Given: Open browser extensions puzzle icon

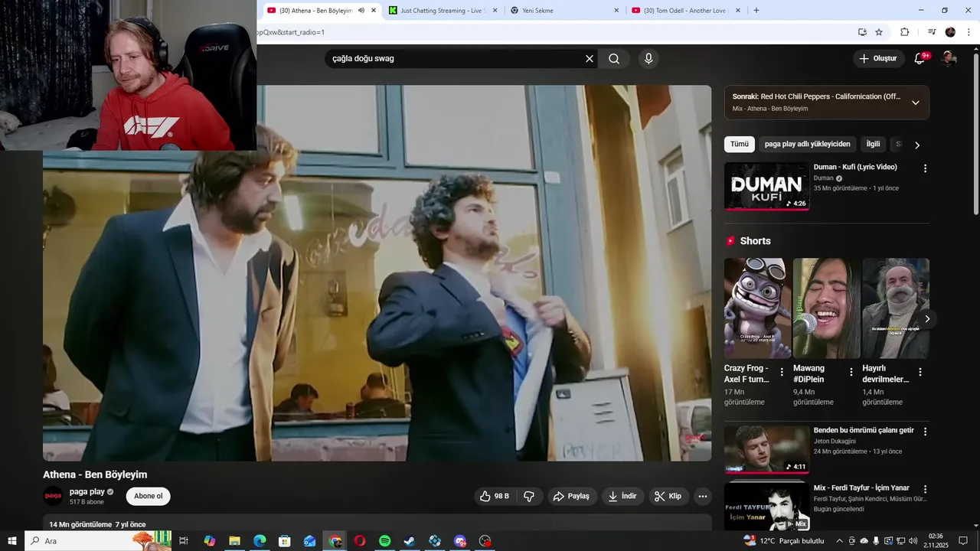Looking at the screenshot, I should [x=904, y=32].
